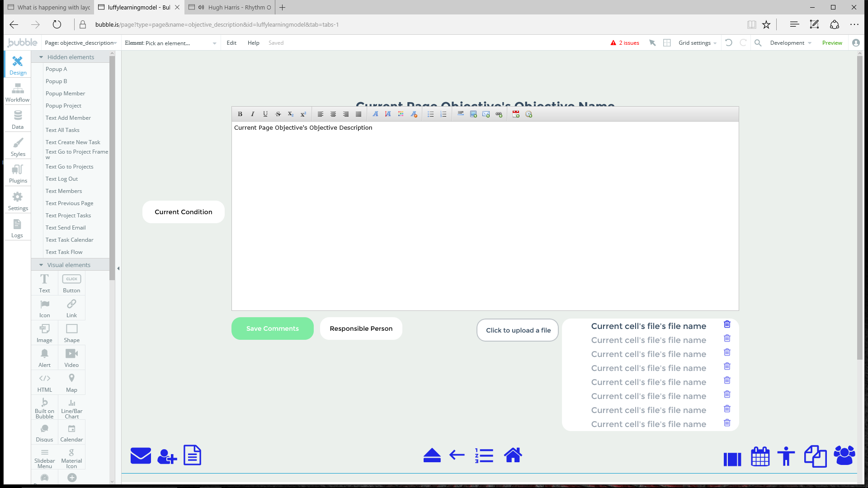The image size is (868, 488).
Task: Click the first file's trash icon
Action: click(727, 324)
